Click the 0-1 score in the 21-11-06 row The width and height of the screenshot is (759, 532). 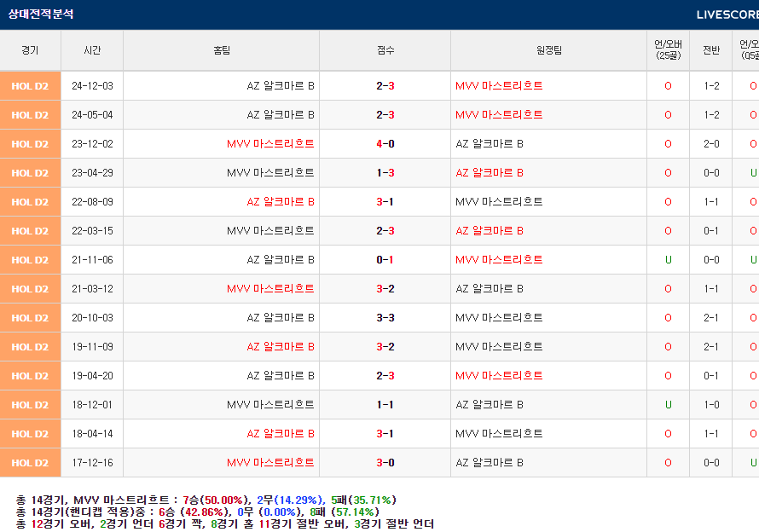point(385,260)
